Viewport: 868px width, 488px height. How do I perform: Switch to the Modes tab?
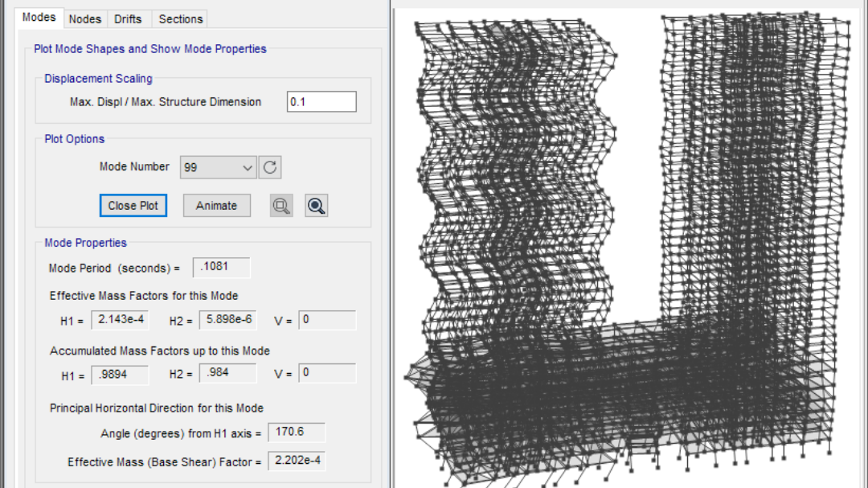(x=39, y=18)
